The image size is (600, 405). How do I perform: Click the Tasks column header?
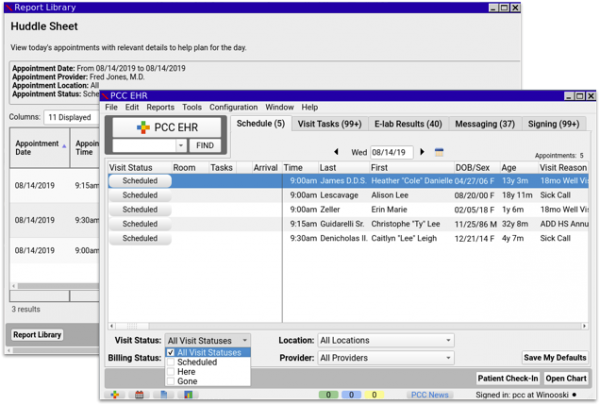point(221,168)
